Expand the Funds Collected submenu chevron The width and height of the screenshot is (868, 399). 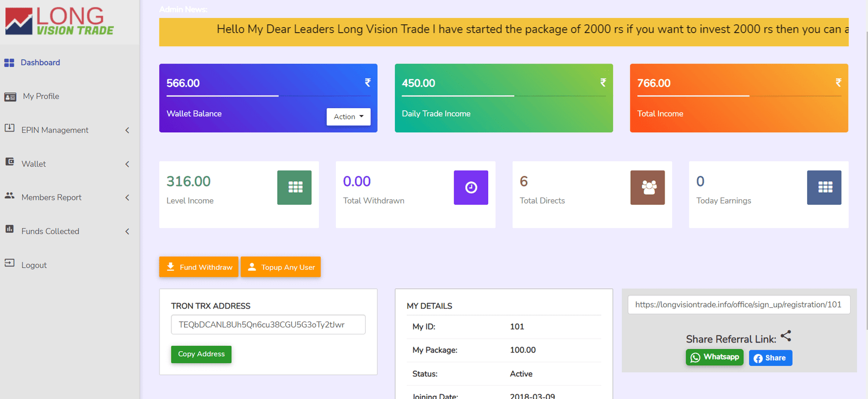127,231
